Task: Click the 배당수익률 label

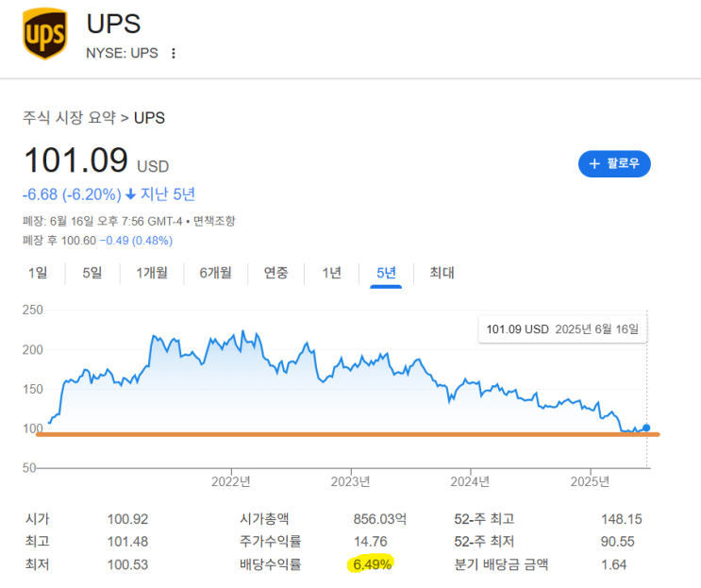Action: [271, 564]
